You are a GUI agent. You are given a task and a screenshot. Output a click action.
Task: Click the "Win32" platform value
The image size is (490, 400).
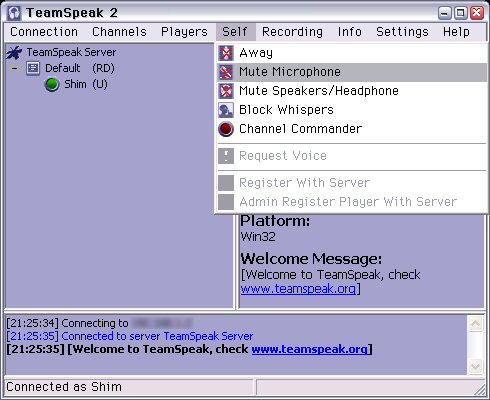coord(258,237)
